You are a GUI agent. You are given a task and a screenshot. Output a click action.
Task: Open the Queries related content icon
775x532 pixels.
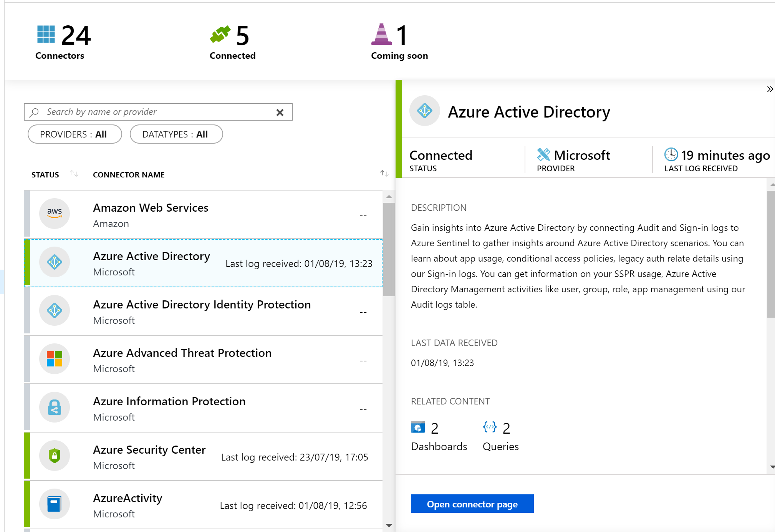click(490, 427)
